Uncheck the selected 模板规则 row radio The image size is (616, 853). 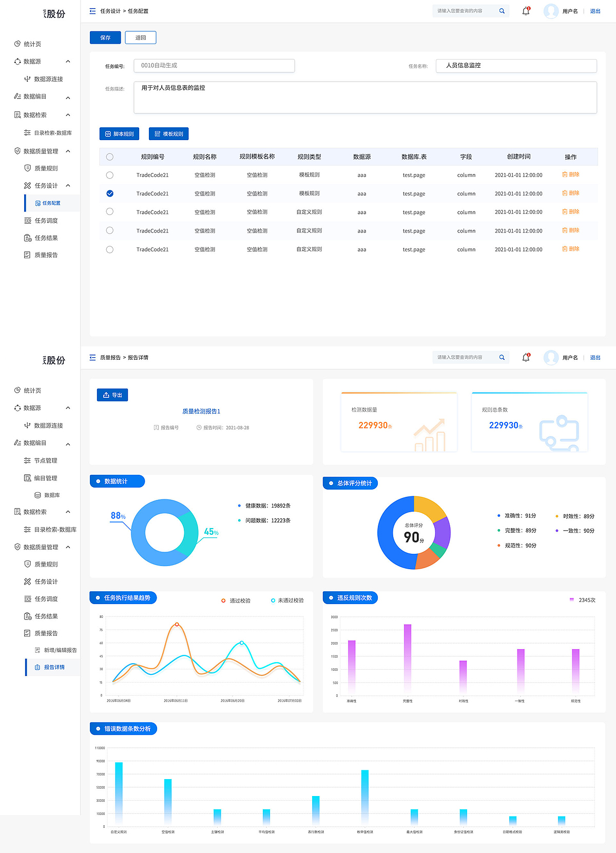coord(109,193)
